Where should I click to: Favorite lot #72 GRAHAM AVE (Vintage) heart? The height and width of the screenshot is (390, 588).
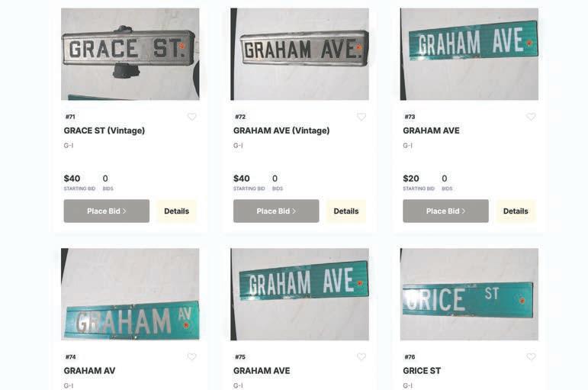point(361,117)
